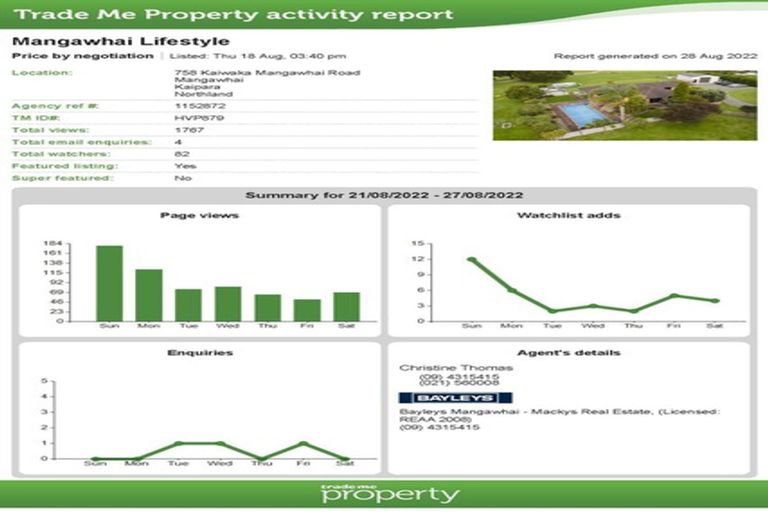The height and width of the screenshot is (512, 768).
Task: Click the 758 Kaiwaka Mangawhai Road address
Action: pos(267,72)
